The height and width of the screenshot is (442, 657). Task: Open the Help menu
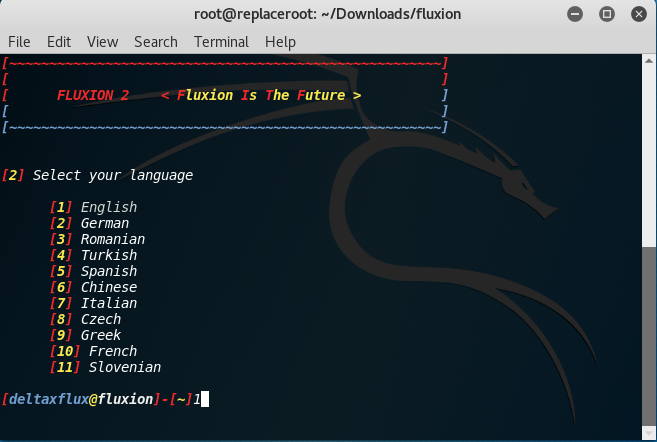coord(280,42)
